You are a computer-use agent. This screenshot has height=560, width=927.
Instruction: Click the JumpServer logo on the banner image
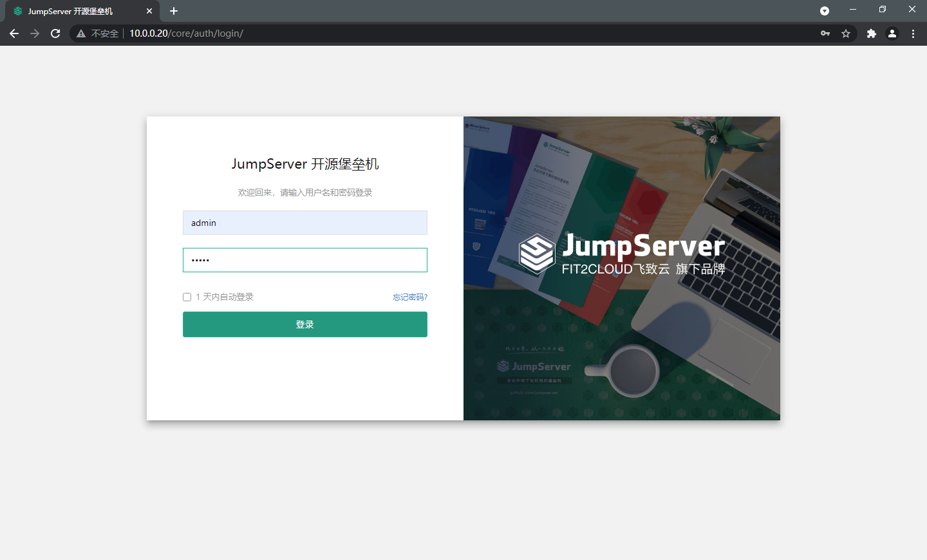623,254
